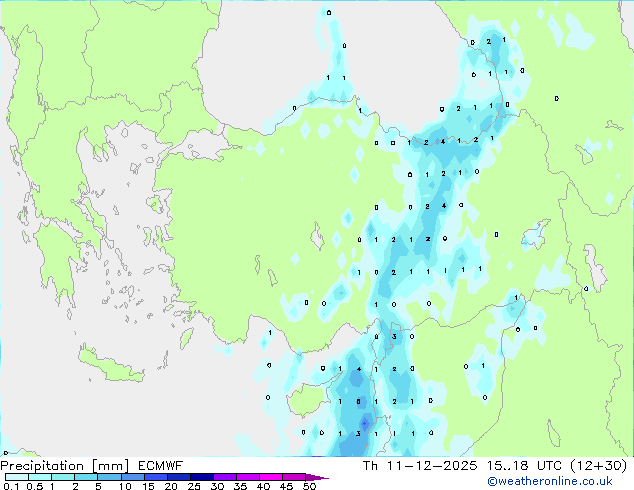The height and width of the screenshot is (490, 634).
Task: Click the "50" legend scale label
Action: point(310,486)
